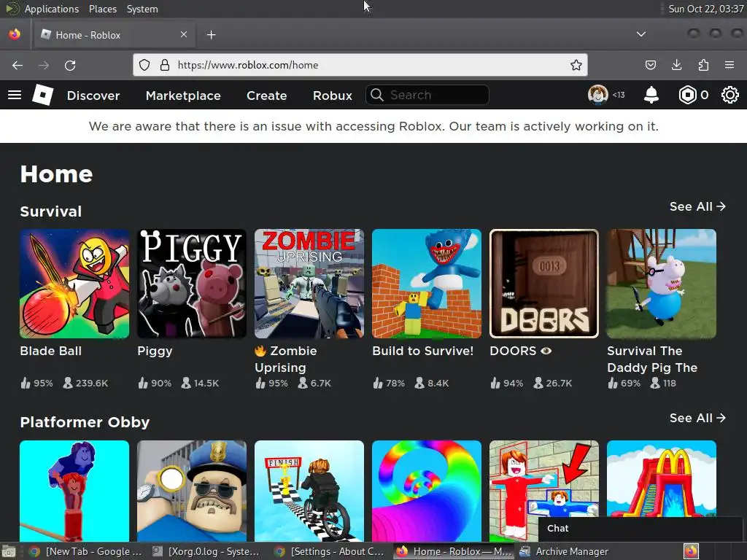Click the search magnifier icon
Image resolution: width=747 pixels, height=560 pixels.
[x=377, y=96]
